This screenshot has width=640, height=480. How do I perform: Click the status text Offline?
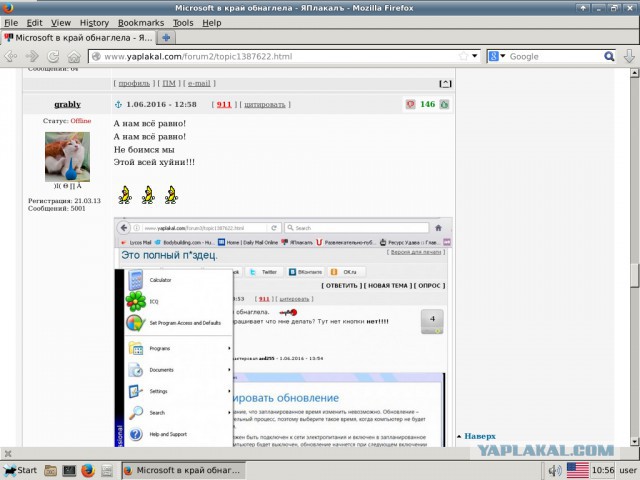(81, 121)
